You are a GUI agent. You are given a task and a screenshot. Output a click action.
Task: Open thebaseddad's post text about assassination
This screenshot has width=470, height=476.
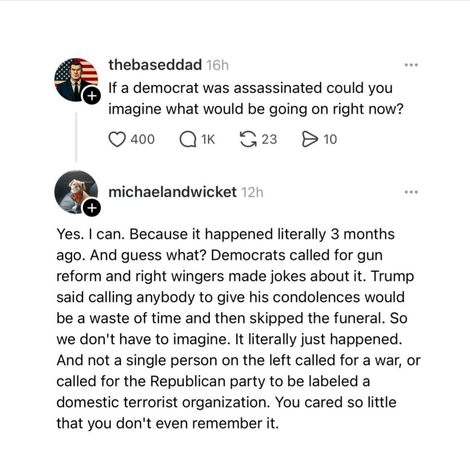(x=256, y=99)
